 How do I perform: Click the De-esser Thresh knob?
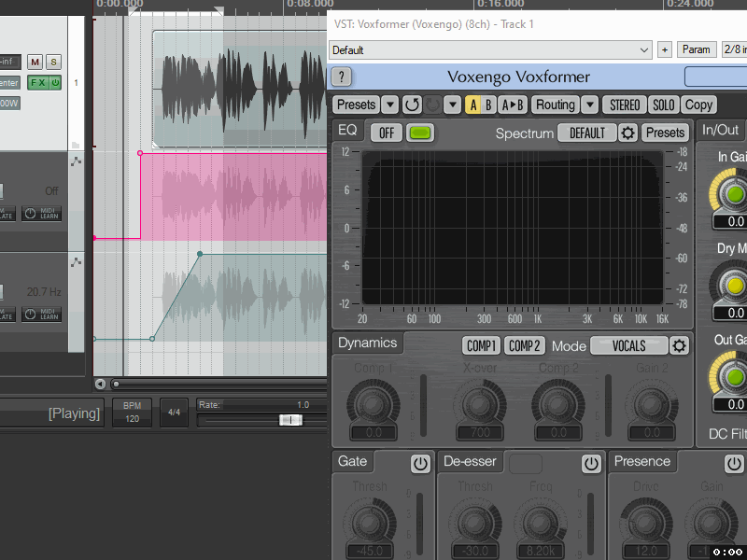(475, 523)
